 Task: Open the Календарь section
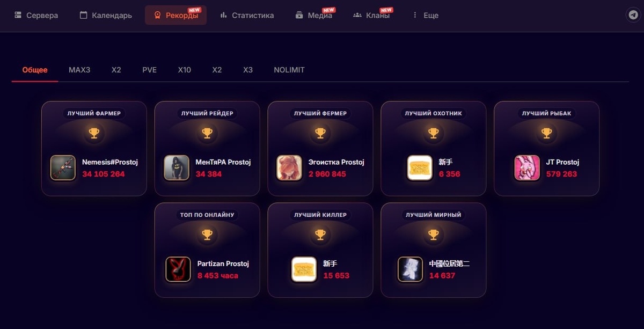(106, 16)
